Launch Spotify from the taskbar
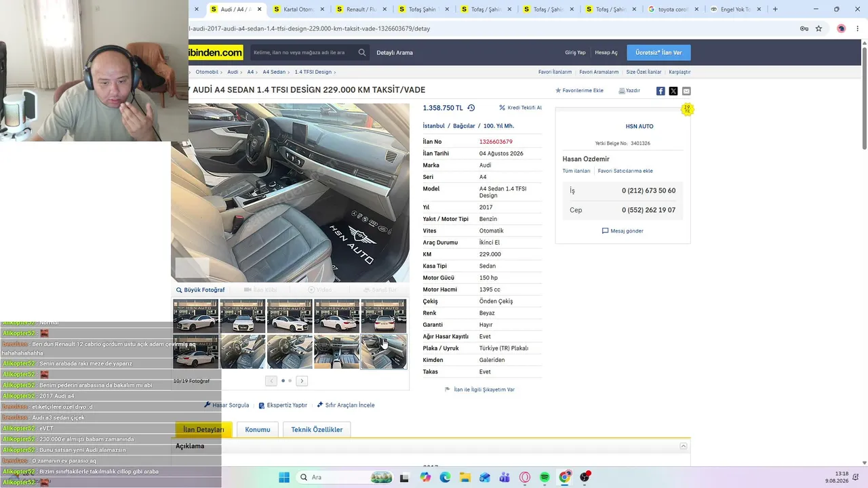The image size is (868, 488). pyautogui.click(x=545, y=477)
